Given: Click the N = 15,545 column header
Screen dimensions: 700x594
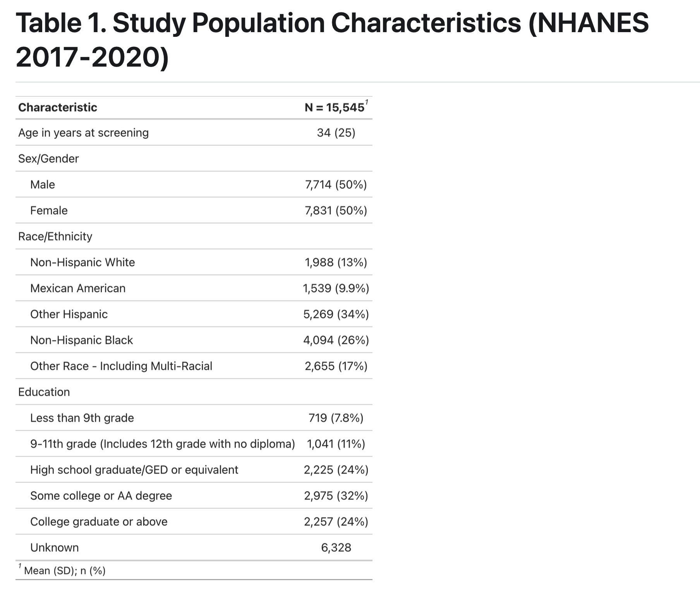Looking at the screenshot, I should pyautogui.click(x=335, y=107).
